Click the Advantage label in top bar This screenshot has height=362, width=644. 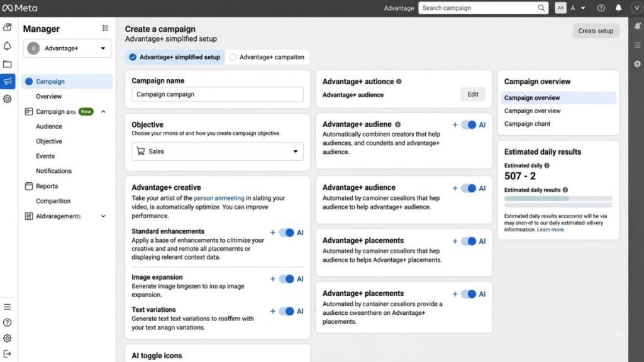399,8
